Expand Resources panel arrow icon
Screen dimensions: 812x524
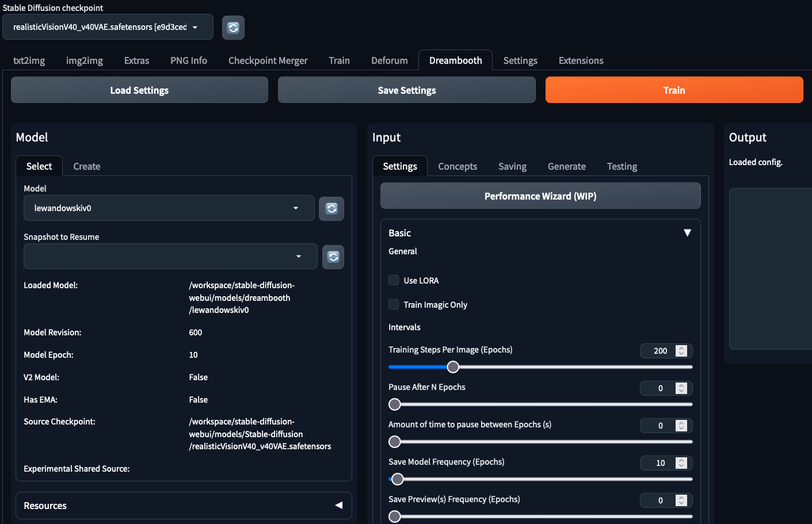[338, 506]
